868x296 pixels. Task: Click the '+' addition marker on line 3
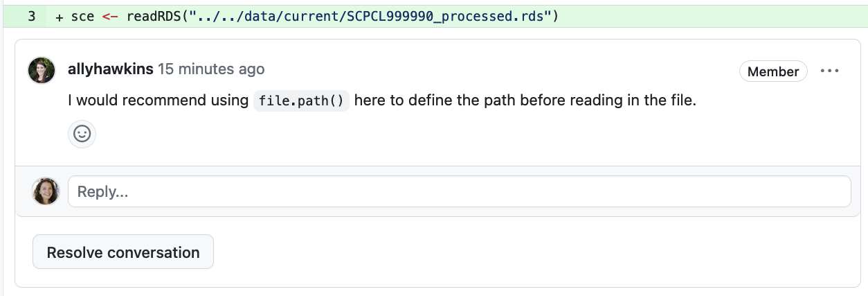[58, 16]
